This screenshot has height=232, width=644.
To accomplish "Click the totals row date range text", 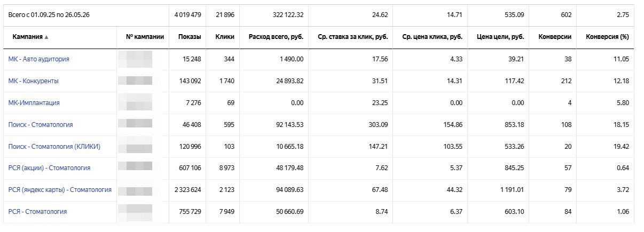I will tap(49, 15).
